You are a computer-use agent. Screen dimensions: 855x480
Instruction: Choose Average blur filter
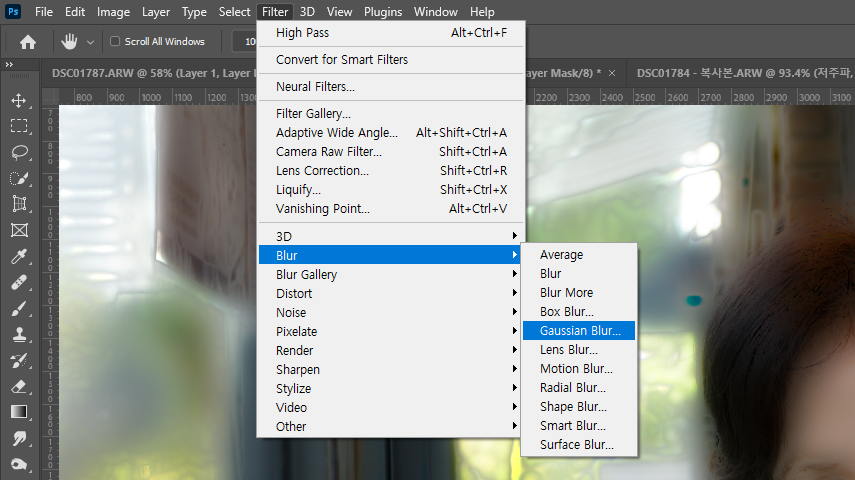point(579,255)
